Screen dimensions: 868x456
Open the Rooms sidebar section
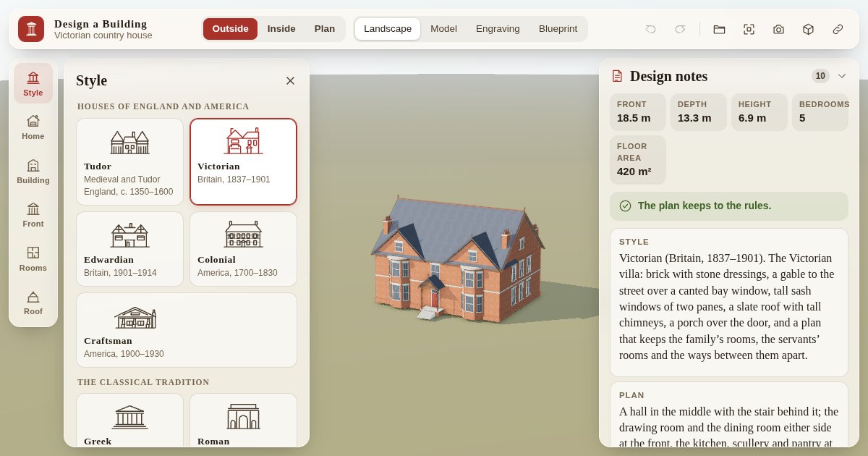(33, 259)
